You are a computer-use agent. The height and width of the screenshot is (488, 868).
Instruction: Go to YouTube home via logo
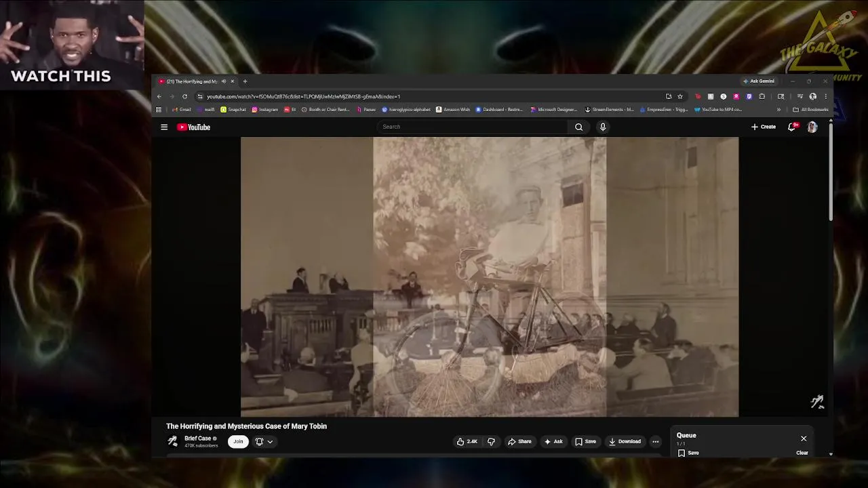194,127
